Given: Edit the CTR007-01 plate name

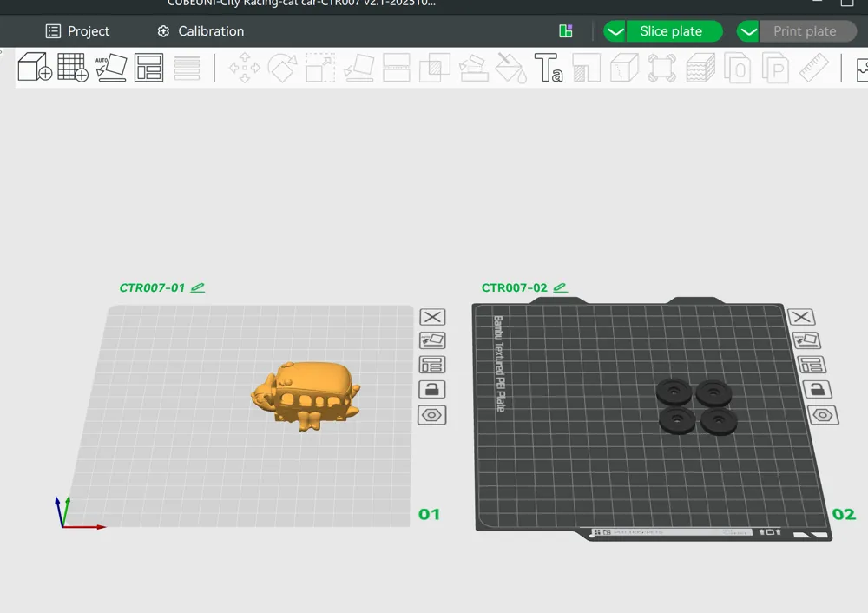Looking at the screenshot, I should (x=198, y=287).
